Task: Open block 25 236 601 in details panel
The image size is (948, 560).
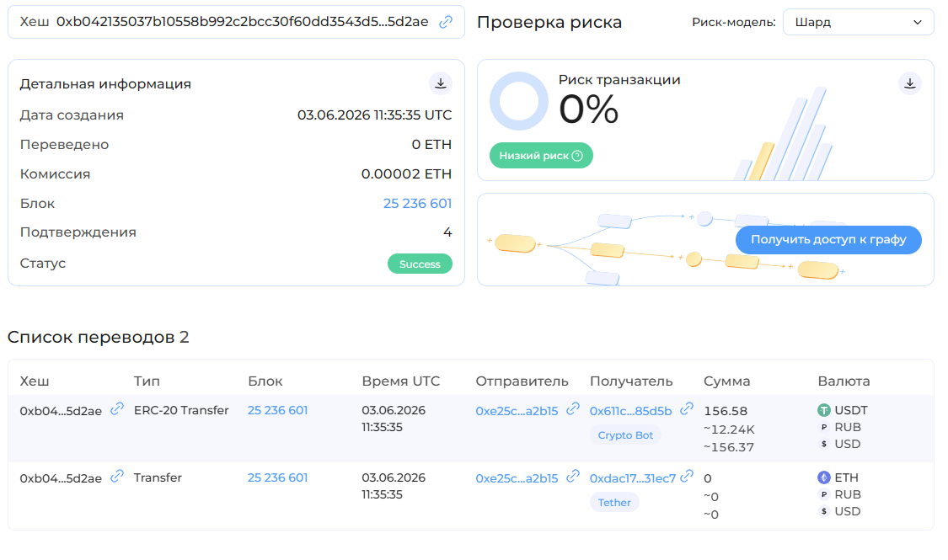Action: (417, 204)
